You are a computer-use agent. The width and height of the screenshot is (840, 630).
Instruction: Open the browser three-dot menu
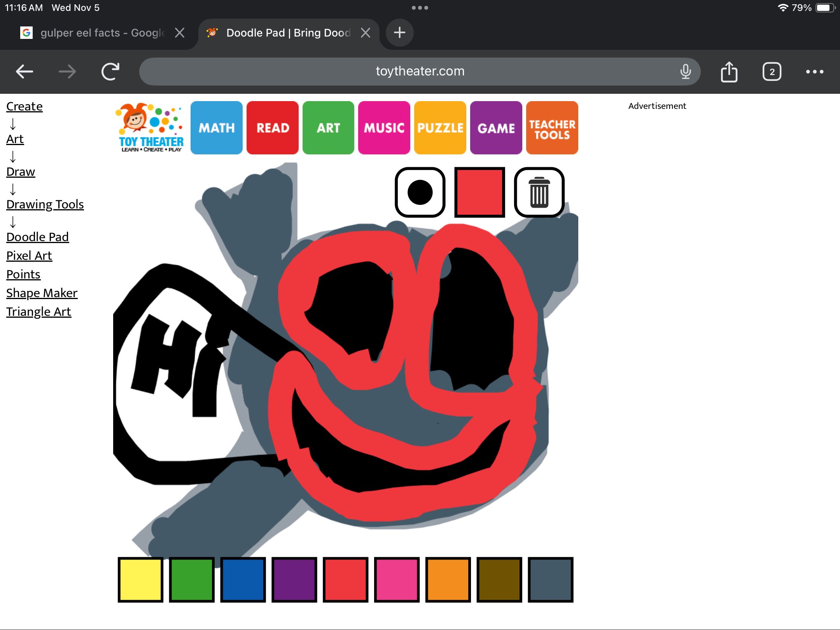coord(814,72)
